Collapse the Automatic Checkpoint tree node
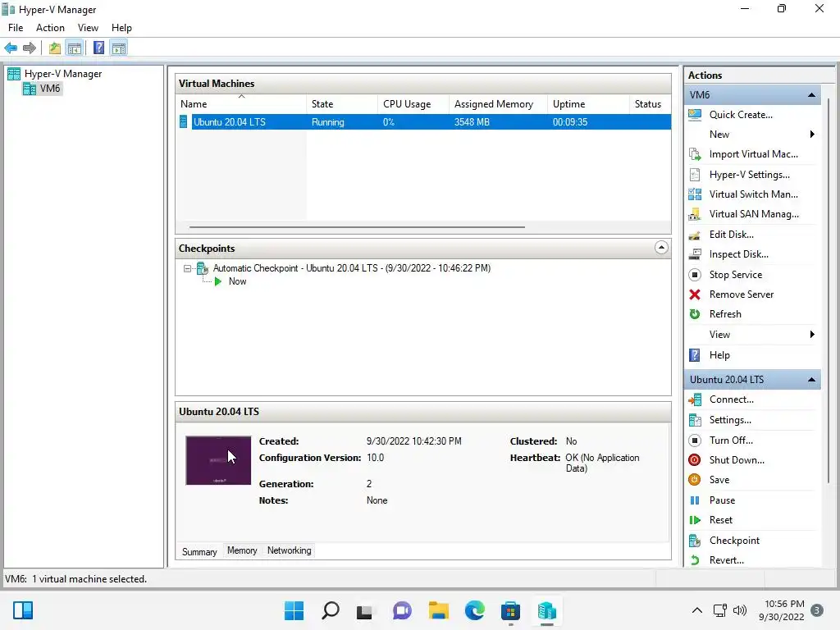This screenshot has width=840, height=630. 187,268
